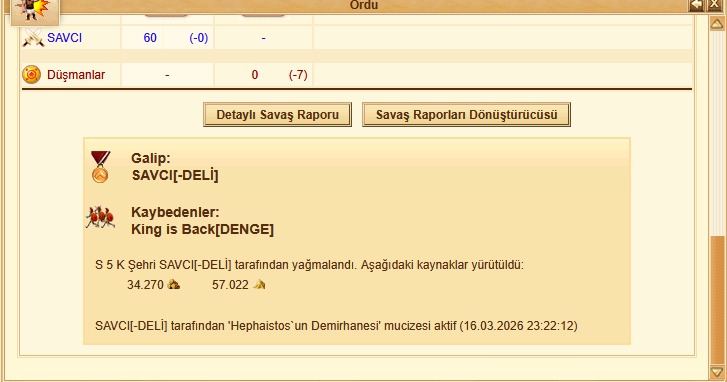Open the Detaylı Savaş Raporu button
This screenshot has height=382, width=727.
(277, 115)
